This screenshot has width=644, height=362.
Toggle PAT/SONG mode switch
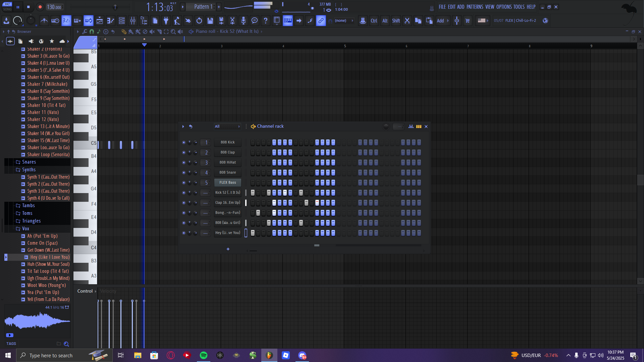[x=7, y=7]
